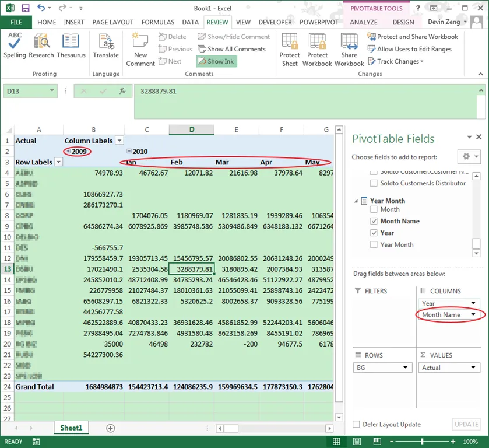Screen dimensions: 489x448
Task: Click the zoom slider handle
Action: [x=422, y=442]
